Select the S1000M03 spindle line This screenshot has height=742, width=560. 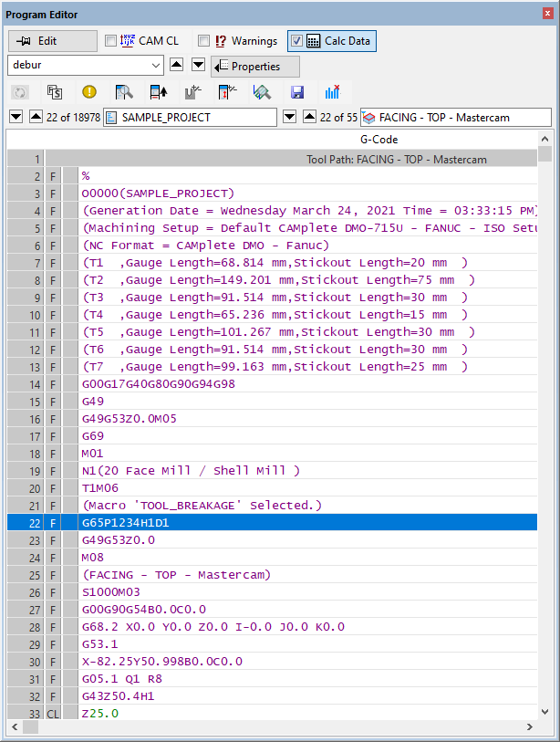(x=272, y=592)
